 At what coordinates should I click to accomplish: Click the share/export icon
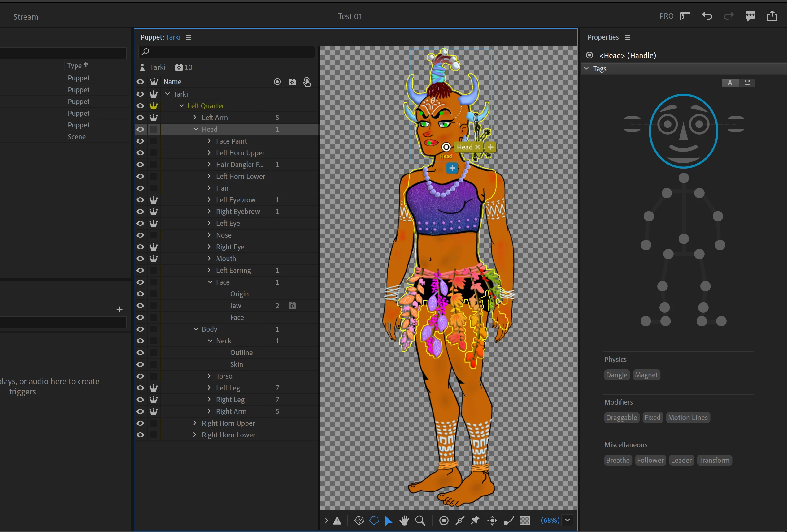[772, 16]
